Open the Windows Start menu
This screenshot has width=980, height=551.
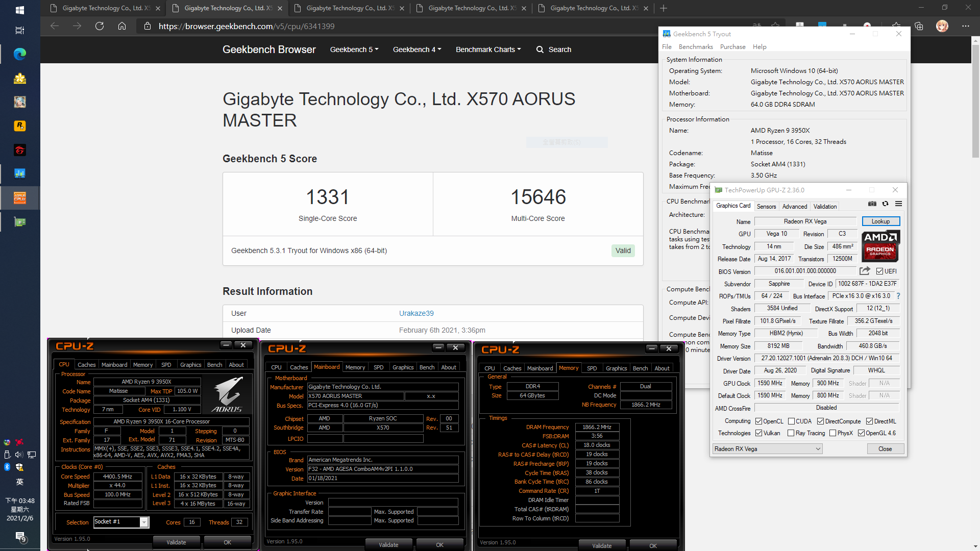pos(20,10)
